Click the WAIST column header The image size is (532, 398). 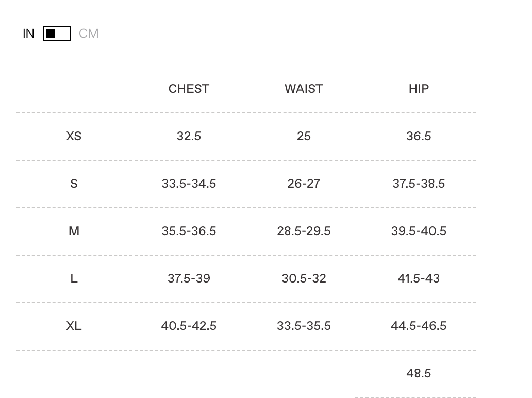(304, 89)
